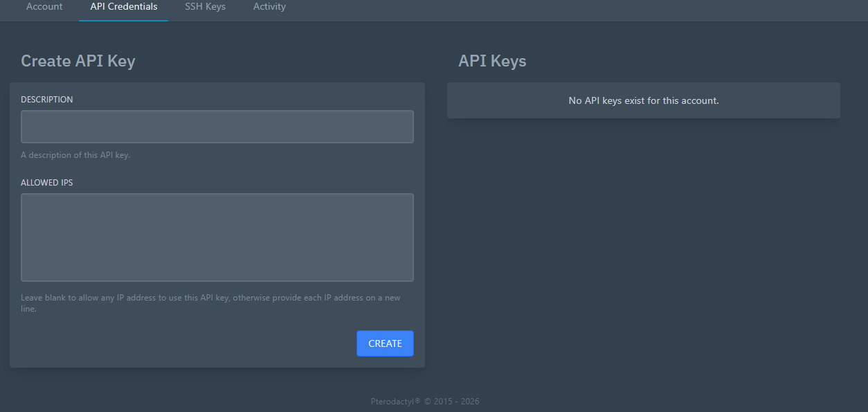Image resolution: width=868 pixels, height=412 pixels.
Task: Open the Account tab
Action: (44, 7)
